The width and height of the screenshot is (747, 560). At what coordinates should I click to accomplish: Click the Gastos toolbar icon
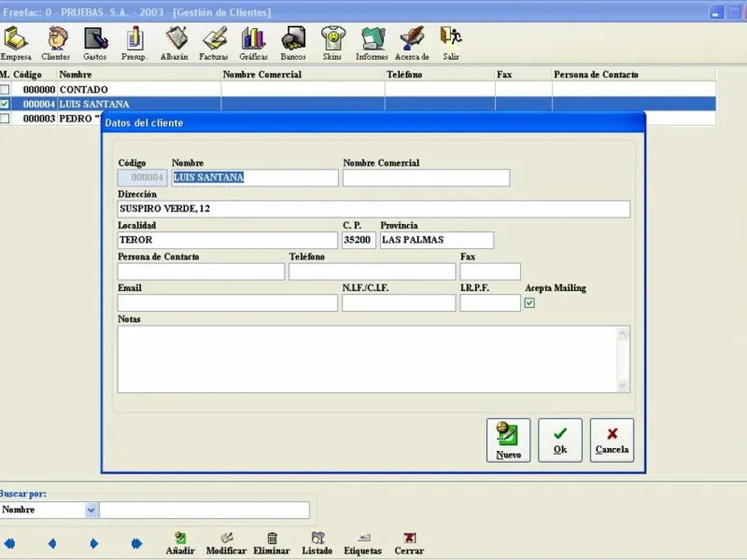tap(95, 43)
